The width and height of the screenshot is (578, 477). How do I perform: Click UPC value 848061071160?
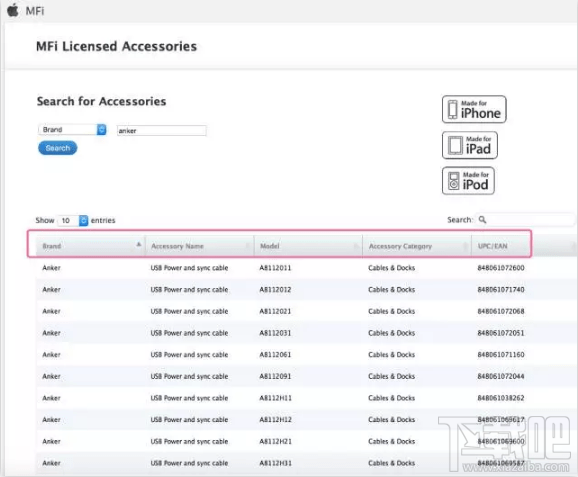click(x=501, y=355)
